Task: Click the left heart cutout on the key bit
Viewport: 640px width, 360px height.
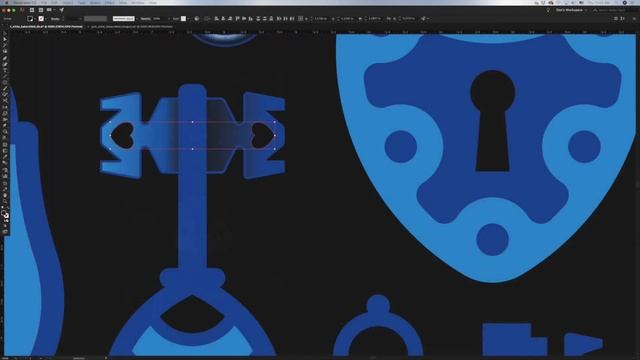Action: pyautogui.click(x=122, y=135)
